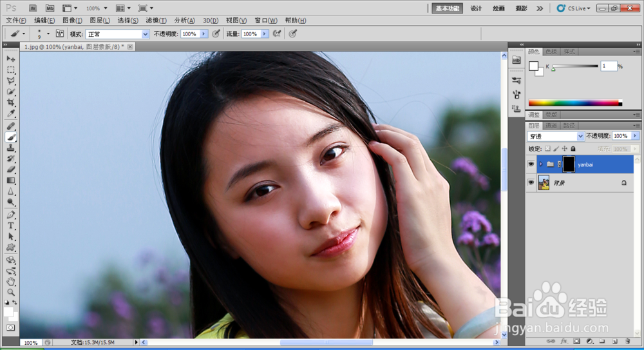This screenshot has height=350, width=644.
Task: Open the 不透明度 slider arrow in options bar
Action: 204,34
